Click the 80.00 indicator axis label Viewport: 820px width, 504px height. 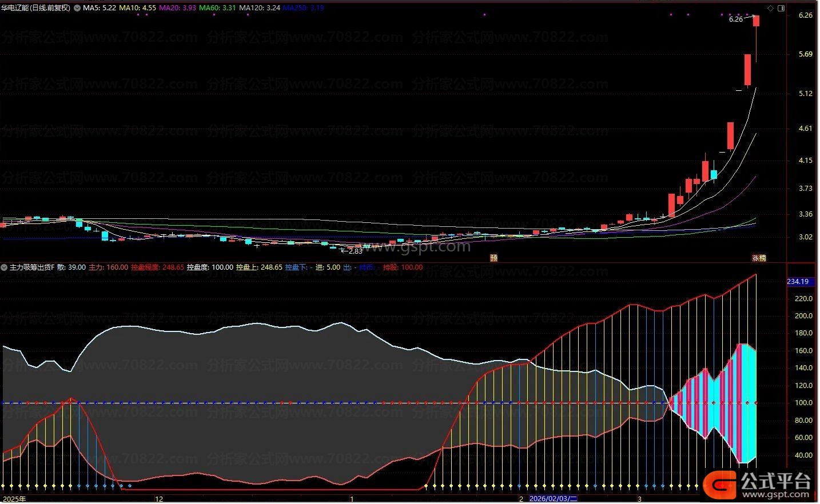pos(803,420)
